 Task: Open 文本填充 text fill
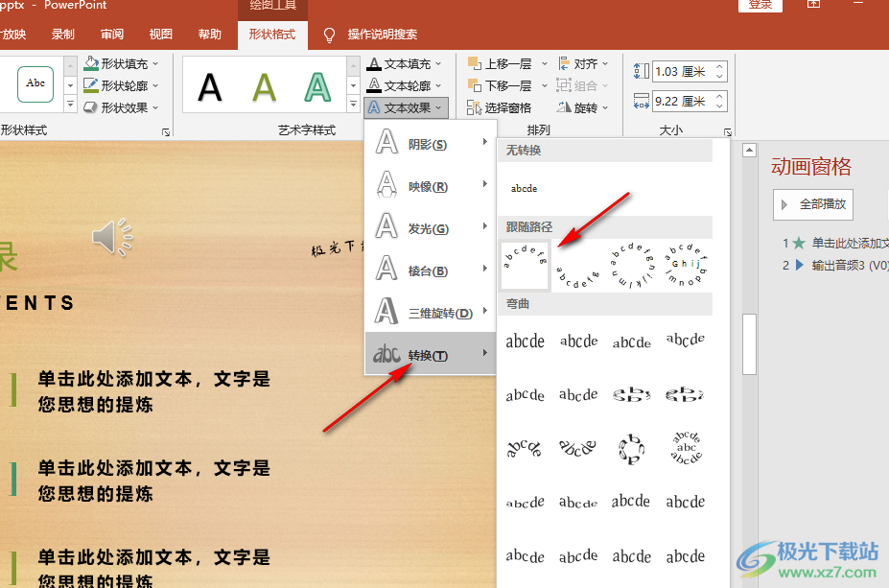click(x=405, y=63)
